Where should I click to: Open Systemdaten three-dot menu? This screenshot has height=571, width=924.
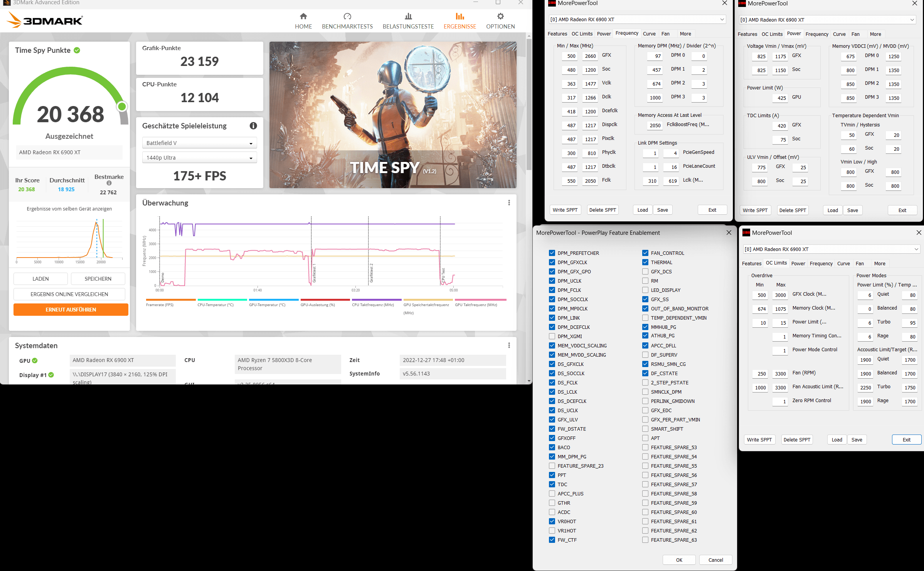click(x=509, y=345)
